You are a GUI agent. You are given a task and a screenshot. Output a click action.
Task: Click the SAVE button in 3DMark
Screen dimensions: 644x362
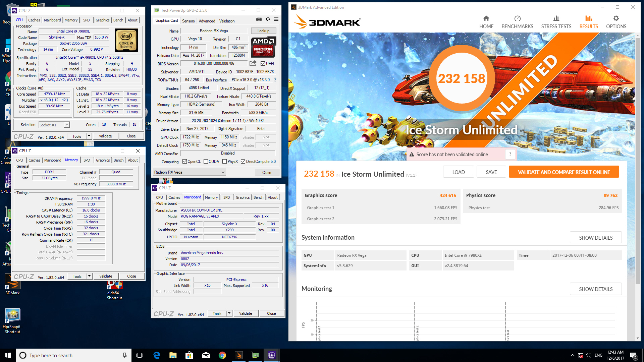point(491,172)
